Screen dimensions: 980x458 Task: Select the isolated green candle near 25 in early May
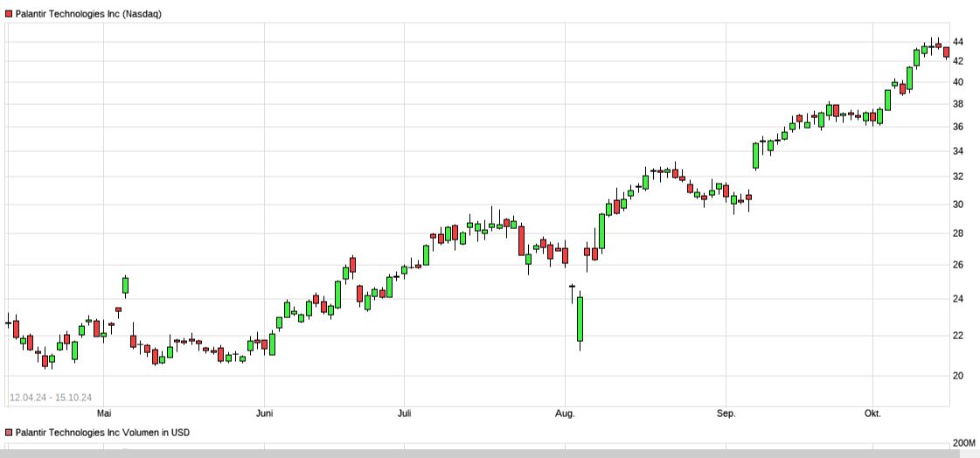coord(125,285)
